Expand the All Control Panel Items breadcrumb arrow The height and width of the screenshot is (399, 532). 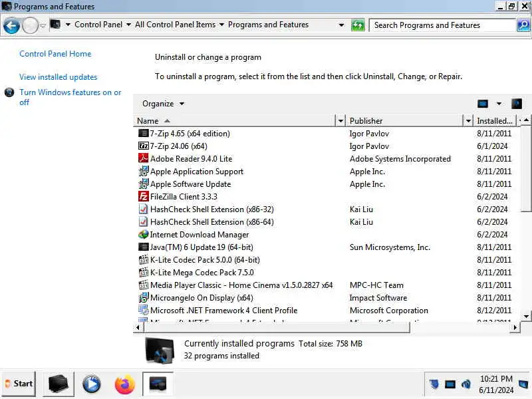pos(221,25)
